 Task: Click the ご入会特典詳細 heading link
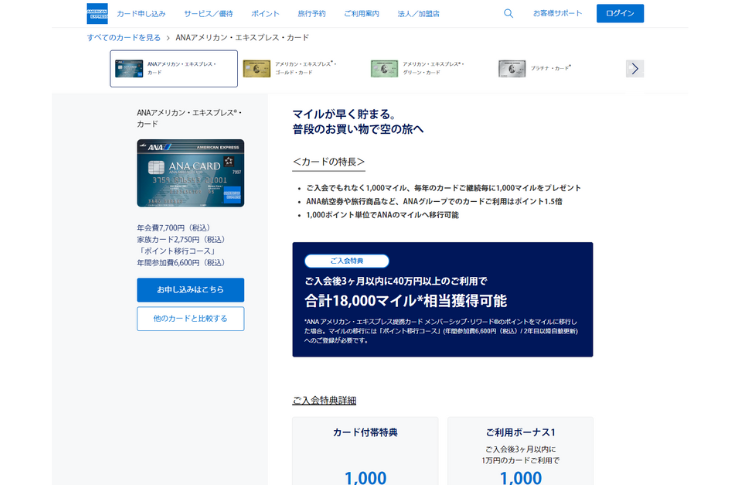[324, 400]
